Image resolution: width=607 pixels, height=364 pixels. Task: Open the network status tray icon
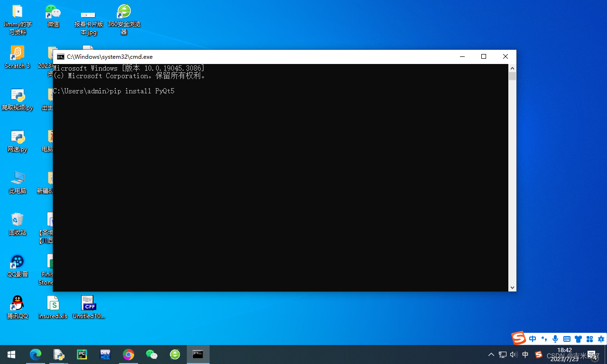(x=503, y=355)
